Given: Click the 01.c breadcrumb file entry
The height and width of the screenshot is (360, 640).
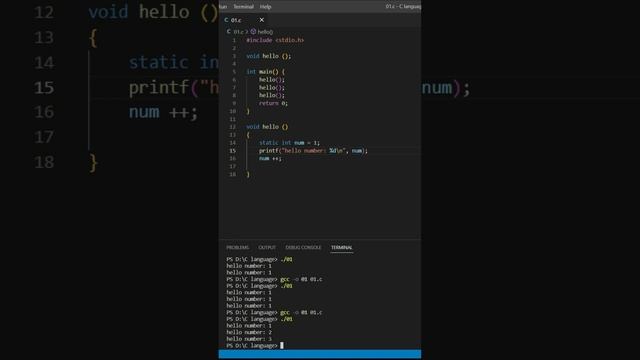Looking at the screenshot, I should [x=238, y=31].
